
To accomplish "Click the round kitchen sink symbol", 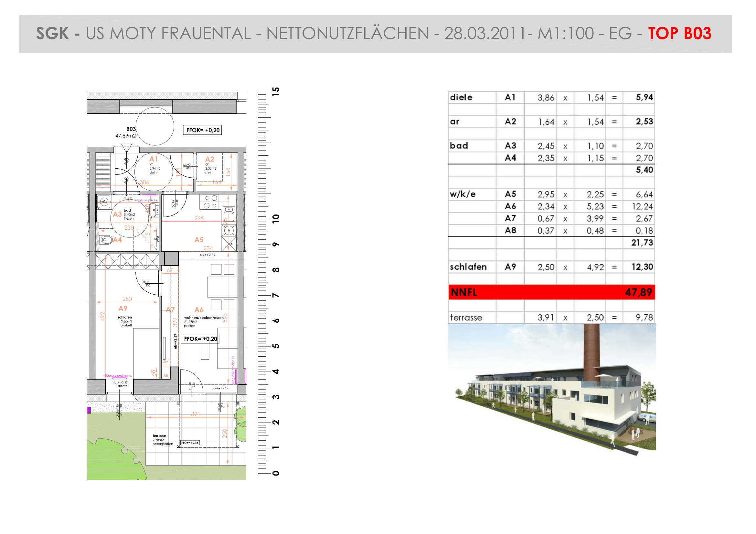I will [229, 230].
